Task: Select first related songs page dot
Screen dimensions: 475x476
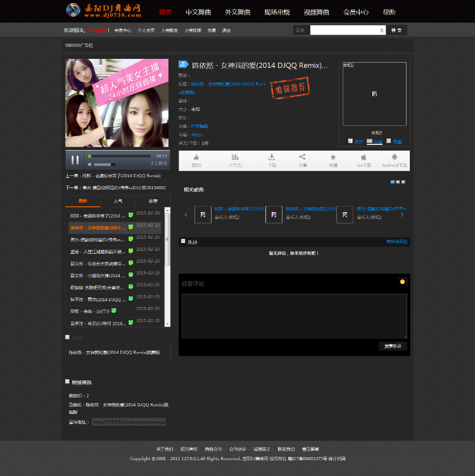Action: [x=393, y=182]
